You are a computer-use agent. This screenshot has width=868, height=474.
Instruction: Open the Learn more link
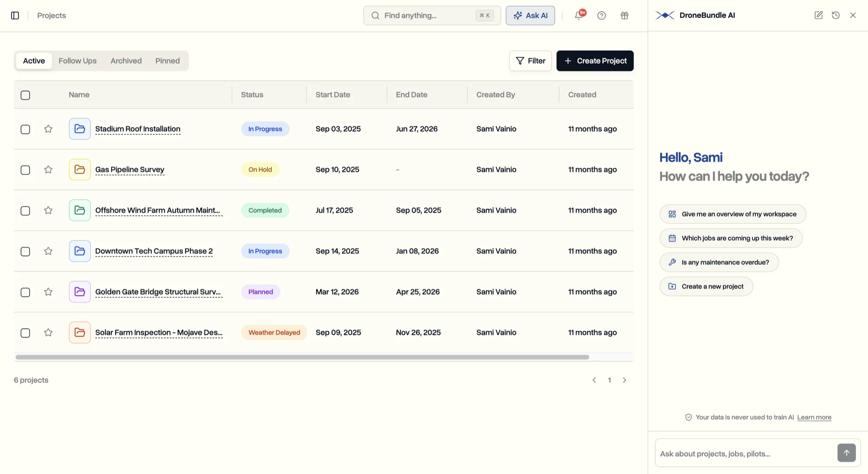814,418
